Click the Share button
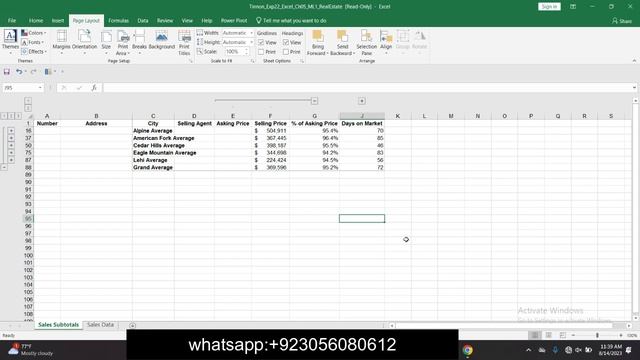Viewport: 640px width, 360px height. coord(622,20)
